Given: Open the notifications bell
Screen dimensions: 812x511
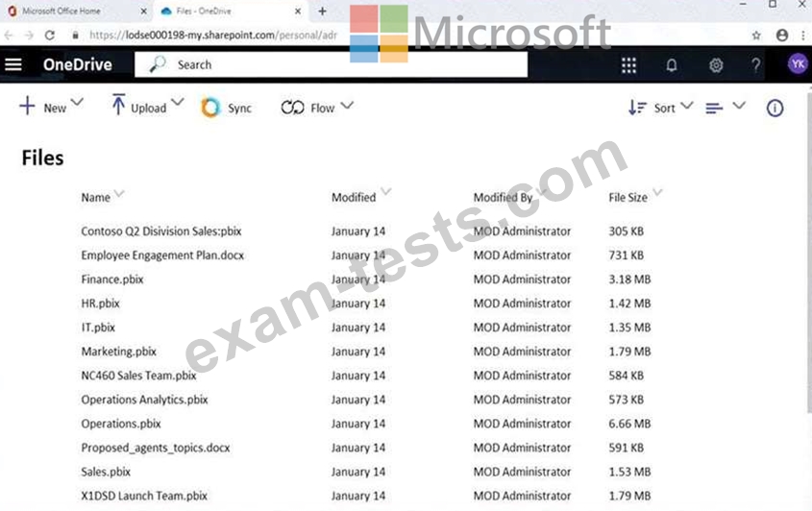Looking at the screenshot, I should pyautogui.click(x=672, y=65).
